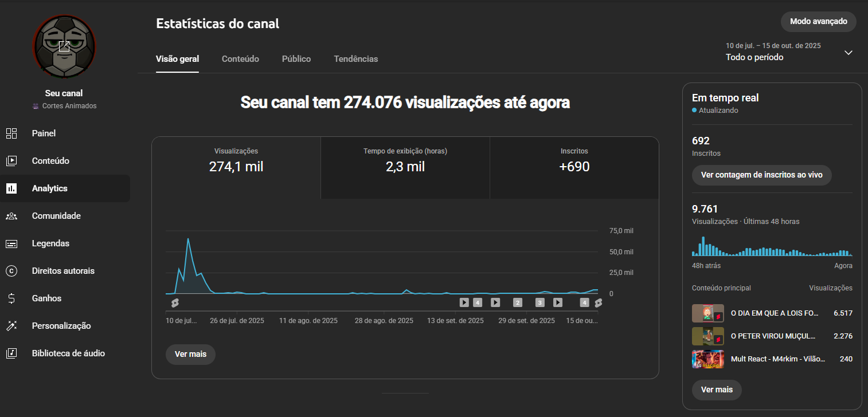Click the video marker between the 3 and 4 badges
This screenshot has height=417, width=868.
click(557, 302)
